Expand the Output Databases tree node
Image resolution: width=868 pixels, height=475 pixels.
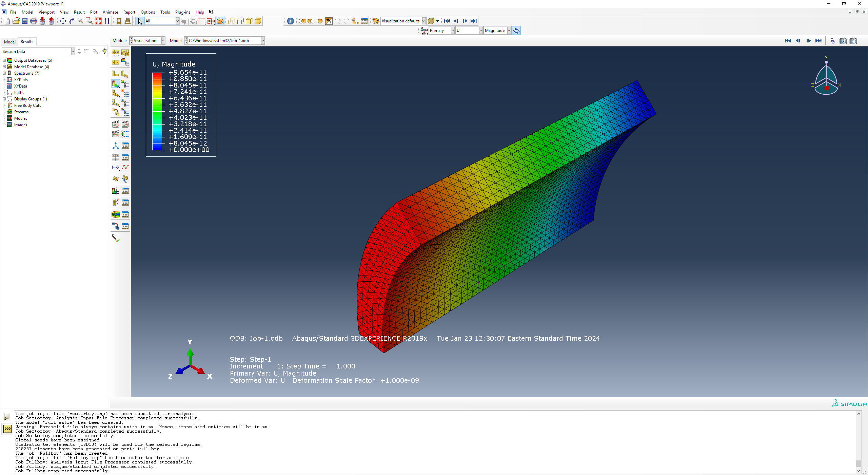4,60
